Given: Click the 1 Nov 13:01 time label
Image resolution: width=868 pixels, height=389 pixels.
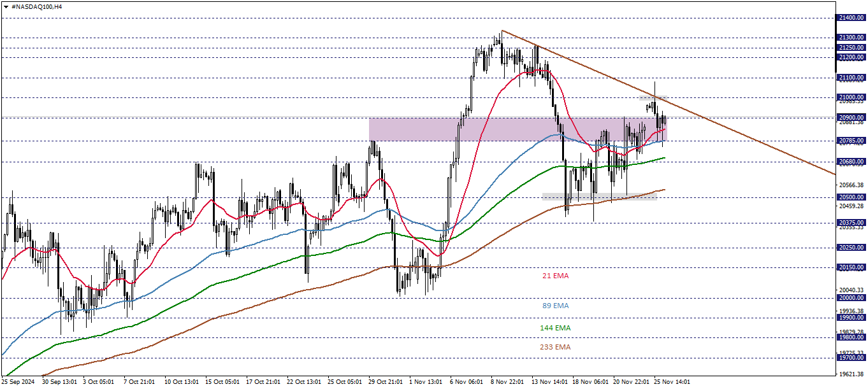Looking at the screenshot, I should 426,382.
